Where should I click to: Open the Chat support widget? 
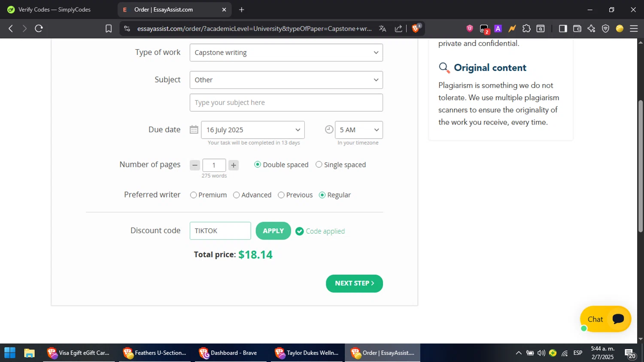605,319
